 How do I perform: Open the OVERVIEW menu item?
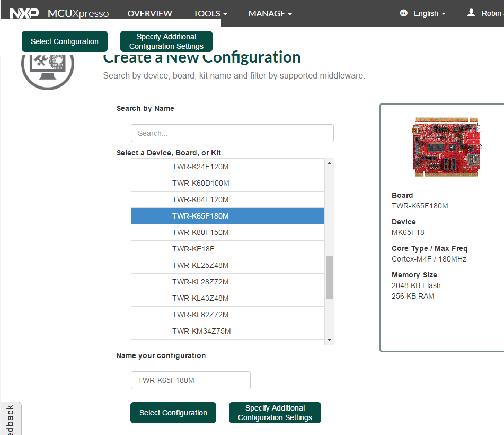(x=149, y=13)
